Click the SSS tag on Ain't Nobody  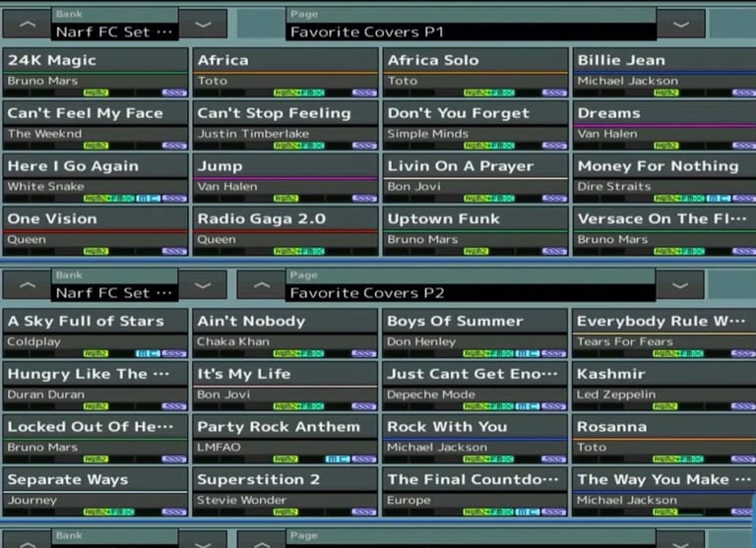point(364,353)
